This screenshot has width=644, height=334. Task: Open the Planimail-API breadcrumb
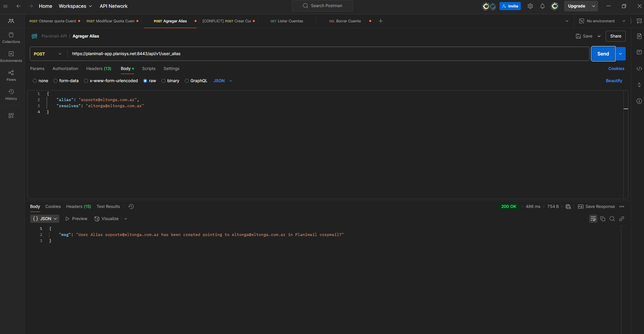[54, 36]
